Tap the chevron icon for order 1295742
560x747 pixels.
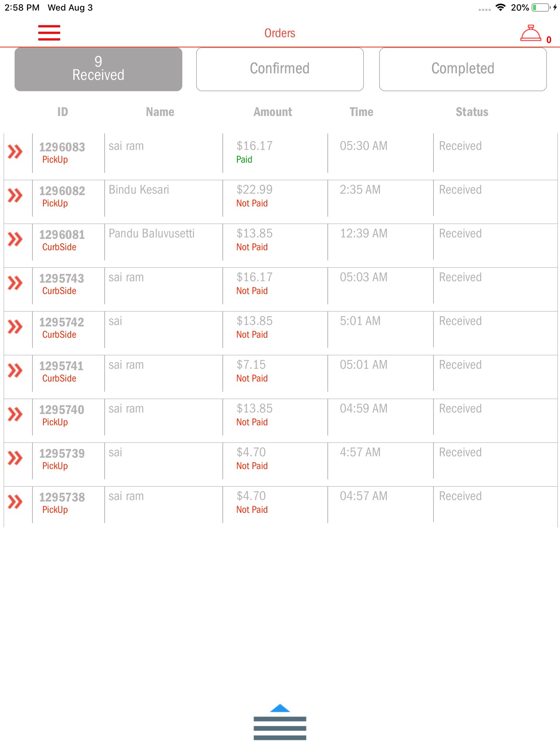(x=15, y=327)
